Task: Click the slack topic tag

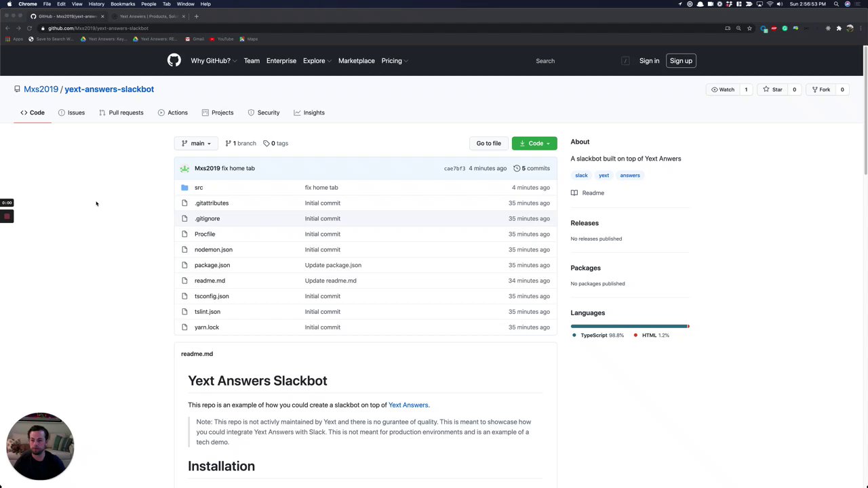Action: point(581,176)
